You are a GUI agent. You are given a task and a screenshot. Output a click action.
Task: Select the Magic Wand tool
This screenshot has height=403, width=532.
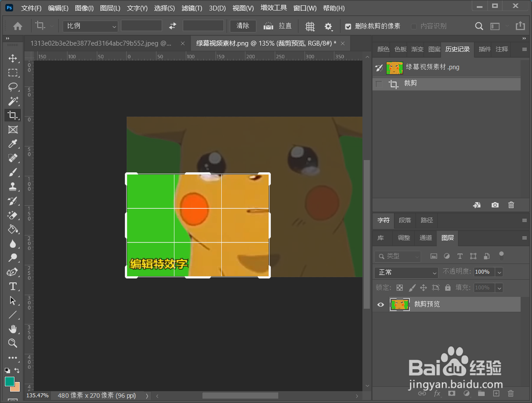13,101
